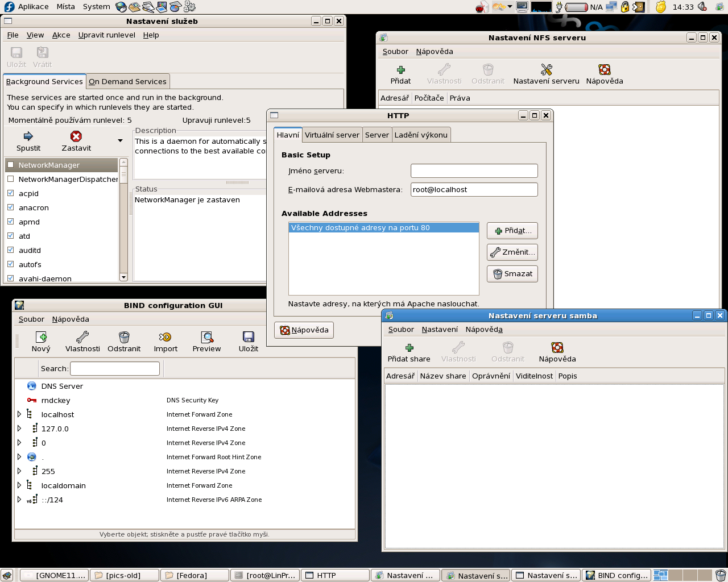728x582 pixels.
Task: Expand the localdomain zone
Action: click(19, 485)
